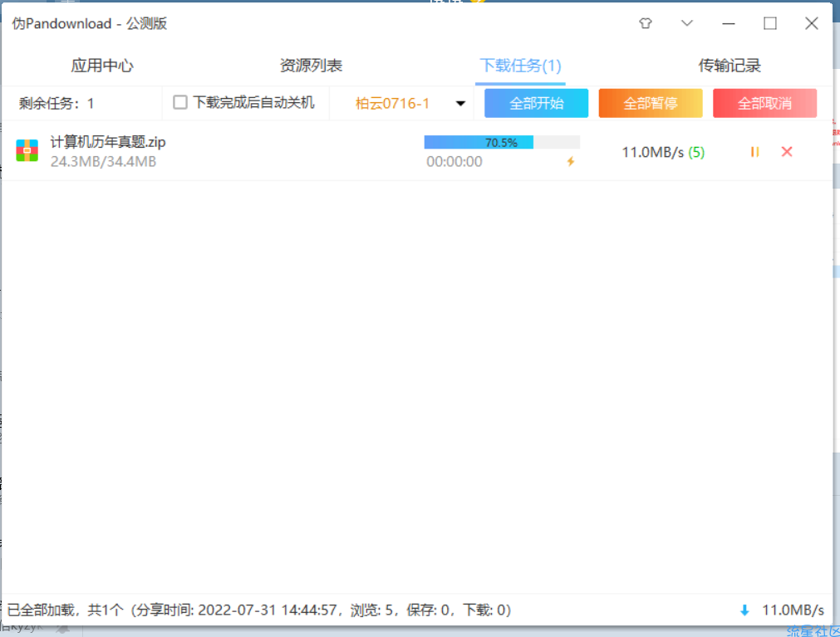Click the 全部暂停 button
840x637 pixels.
point(651,103)
